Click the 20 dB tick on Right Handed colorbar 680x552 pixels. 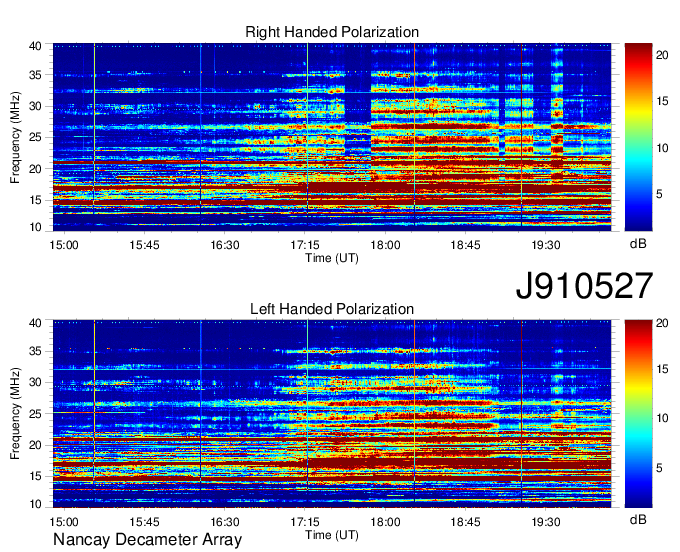tap(662, 55)
